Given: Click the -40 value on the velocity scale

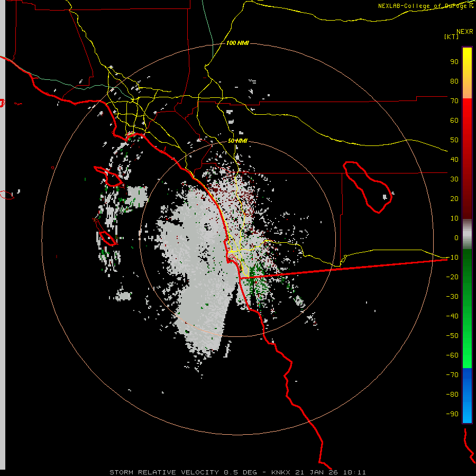Looking at the screenshot, I should (452, 316).
